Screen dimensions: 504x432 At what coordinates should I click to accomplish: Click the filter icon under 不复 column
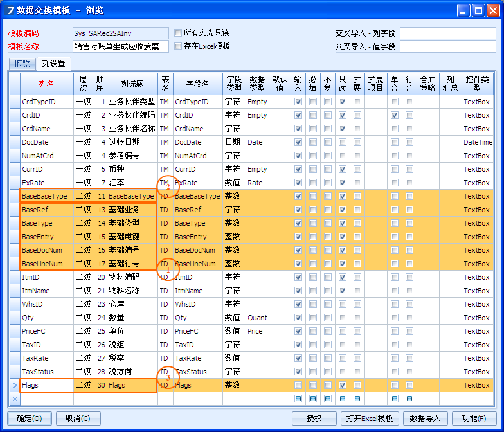[x=328, y=399]
